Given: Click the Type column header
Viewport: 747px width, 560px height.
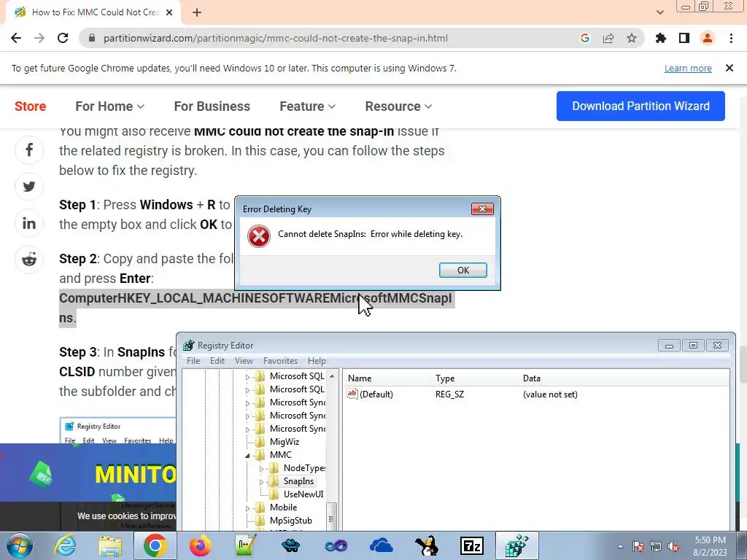Looking at the screenshot, I should point(474,378).
